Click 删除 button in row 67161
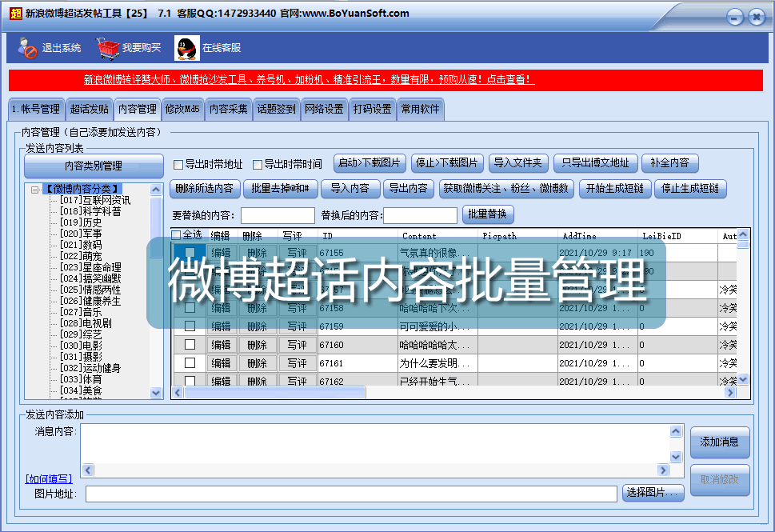 pyautogui.click(x=257, y=363)
